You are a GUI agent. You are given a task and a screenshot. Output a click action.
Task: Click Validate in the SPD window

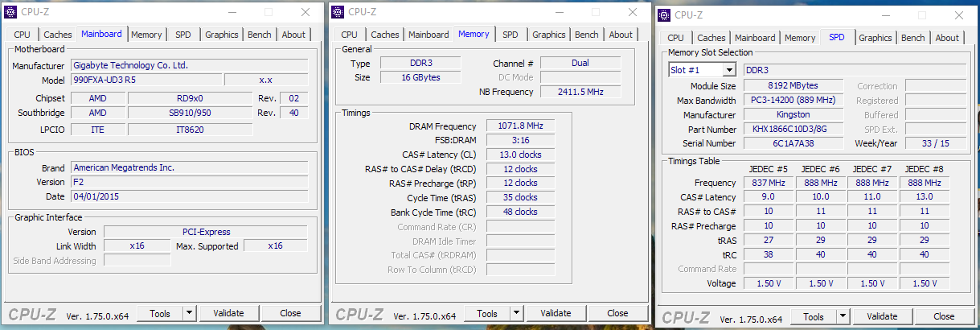tap(882, 316)
